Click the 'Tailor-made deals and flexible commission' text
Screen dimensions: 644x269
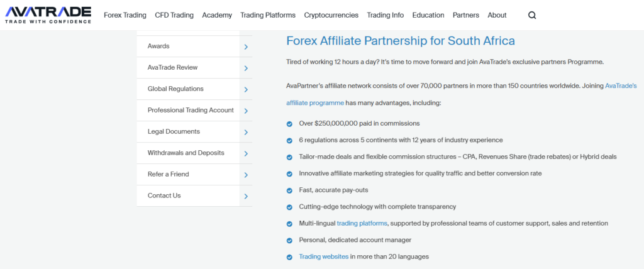pyautogui.click(x=458, y=157)
